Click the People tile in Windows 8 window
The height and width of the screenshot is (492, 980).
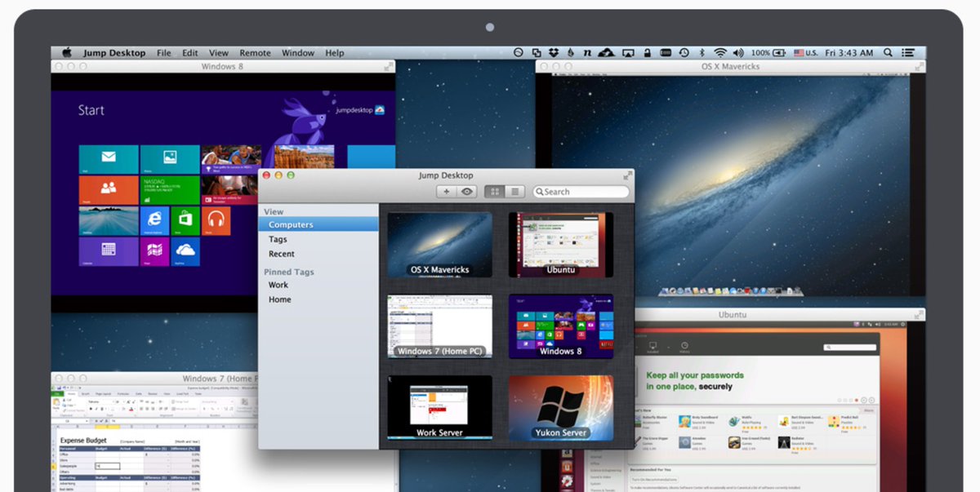click(x=109, y=189)
